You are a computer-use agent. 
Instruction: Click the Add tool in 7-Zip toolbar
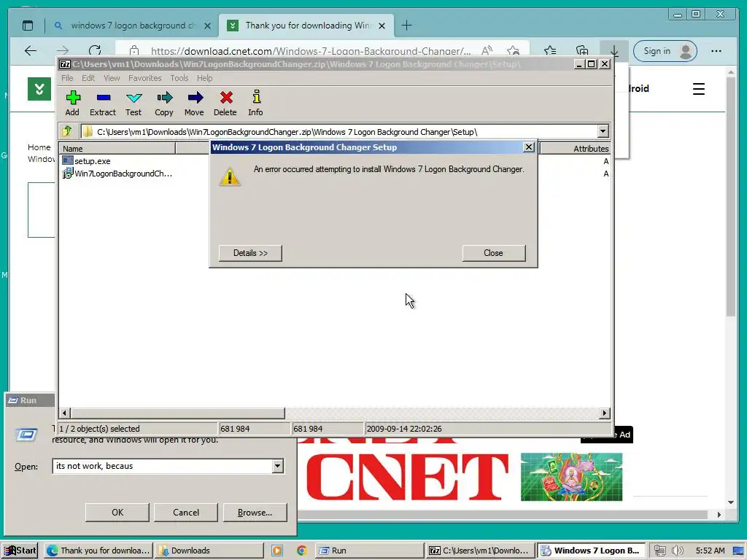click(x=72, y=104)
